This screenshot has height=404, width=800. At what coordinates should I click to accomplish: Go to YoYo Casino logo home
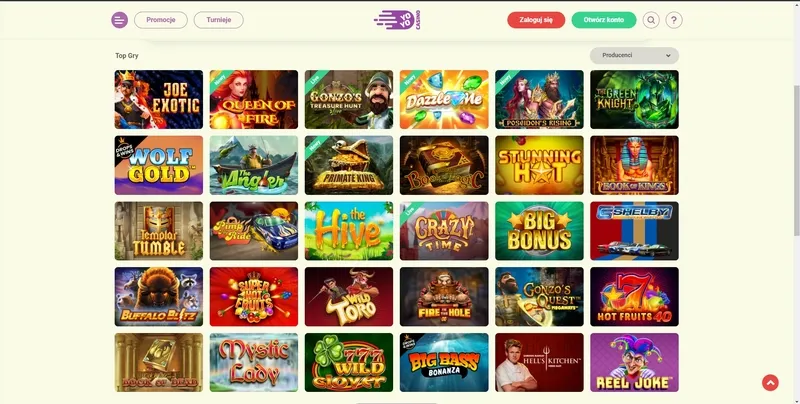click(x=397, y=20)
